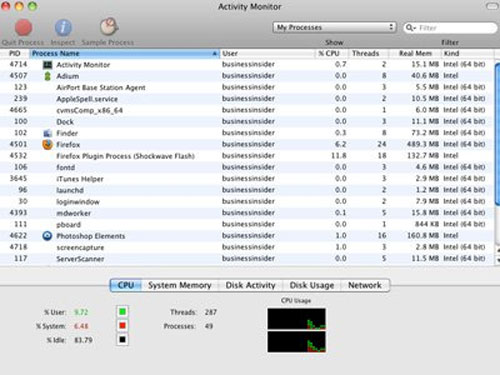The image size is (500, 375).
Task: Select the launchd process row
Action: (247, 190)
